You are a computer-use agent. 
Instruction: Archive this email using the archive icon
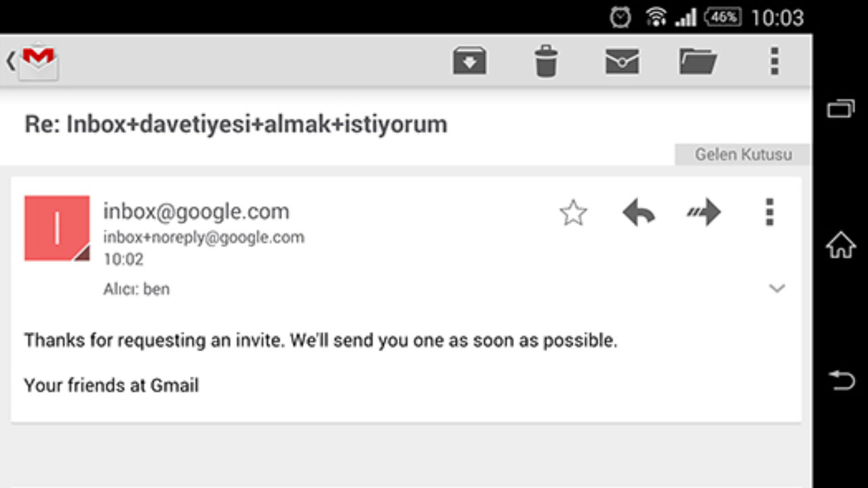(469, 62)
